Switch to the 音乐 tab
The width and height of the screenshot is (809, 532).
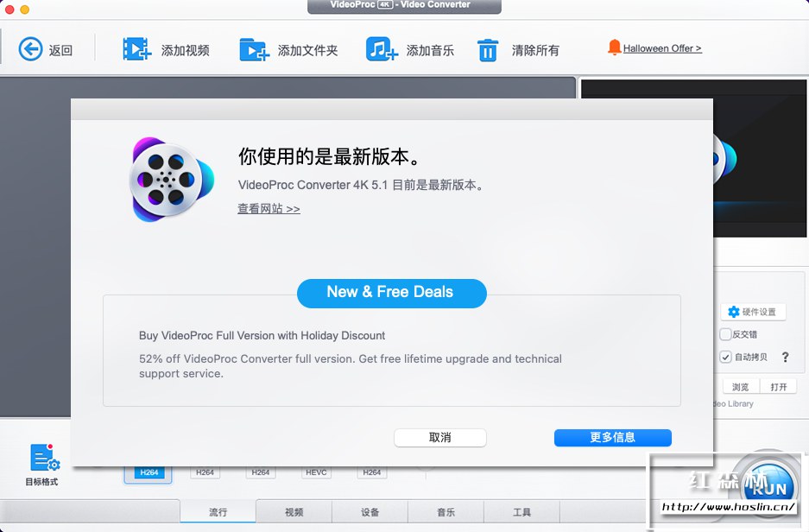coord(446,512)
